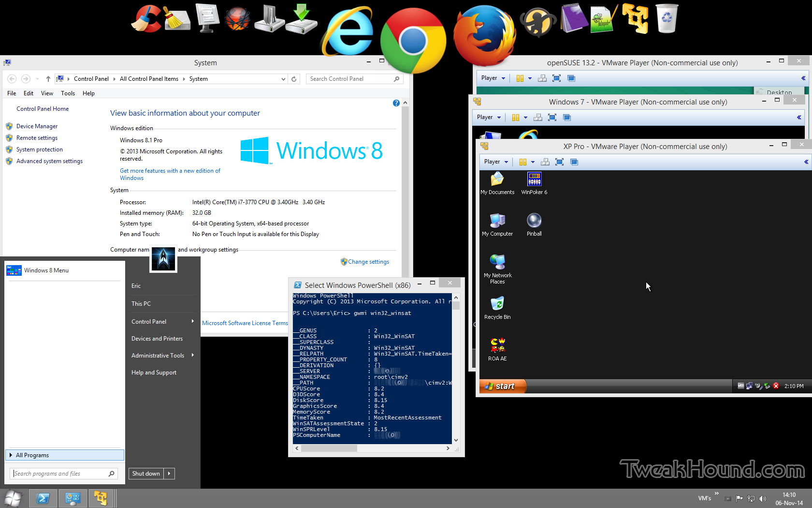
Task: Send Ctrl+Alt+Del to XP Pro VM
Action: tap(545, 162)
